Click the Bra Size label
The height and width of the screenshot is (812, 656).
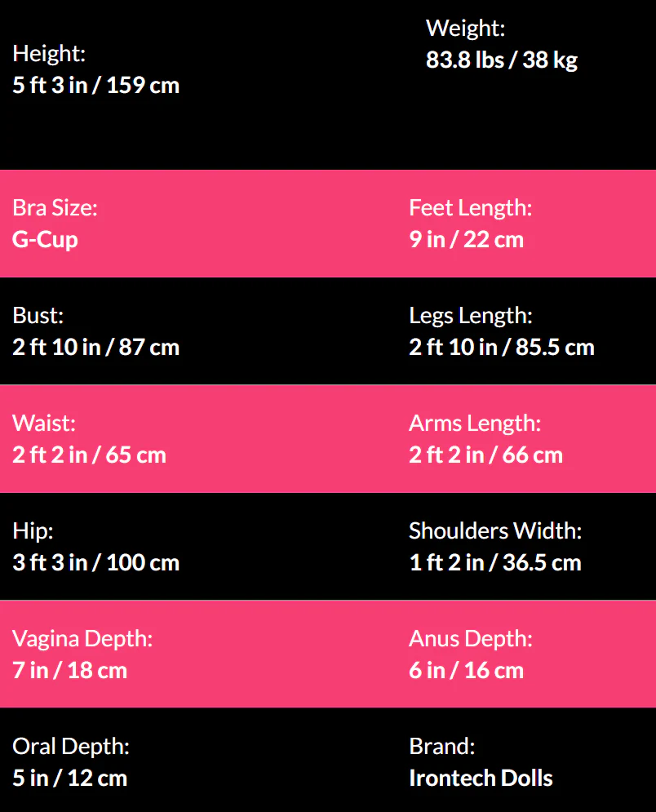pyautogui.click(x=55, y=208)
